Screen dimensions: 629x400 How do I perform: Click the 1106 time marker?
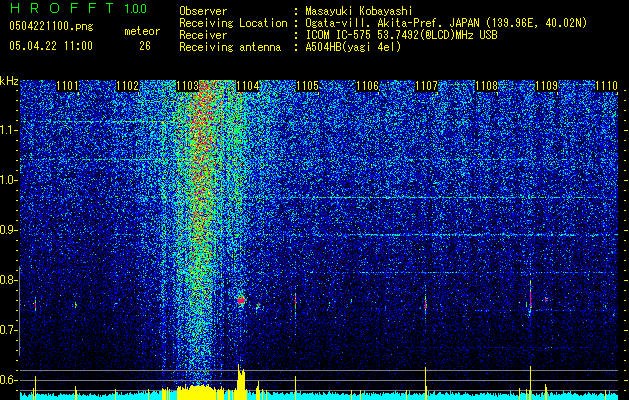(367, 86)
